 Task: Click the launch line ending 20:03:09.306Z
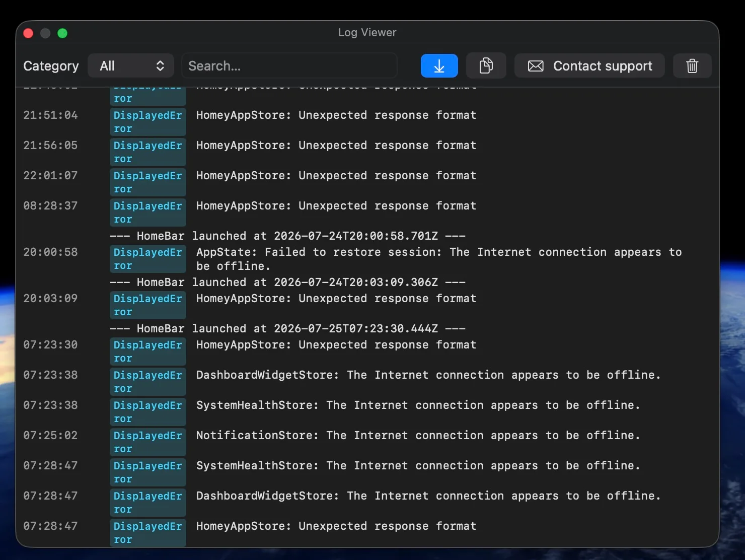(x=287, y=283)
